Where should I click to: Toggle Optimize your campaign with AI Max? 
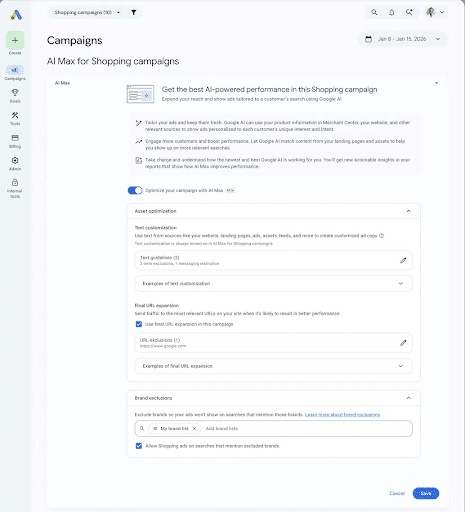135,190
